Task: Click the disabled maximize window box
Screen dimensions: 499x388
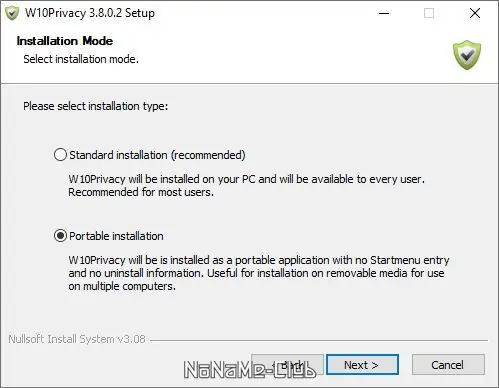Action: [x=429, y=13]
